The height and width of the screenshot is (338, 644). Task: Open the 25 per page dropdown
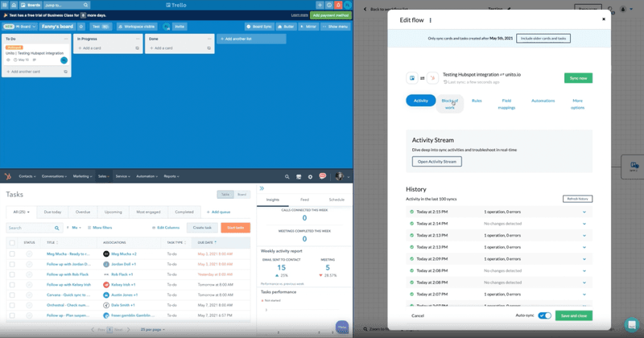[x=153, y=329]
